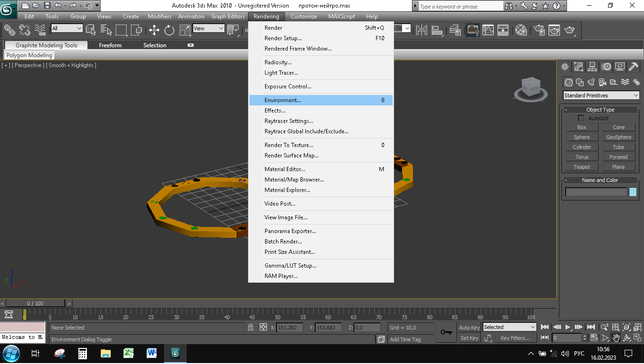Switch to Motion command panel tab
The image size is (644, 364).
point(606,67)
